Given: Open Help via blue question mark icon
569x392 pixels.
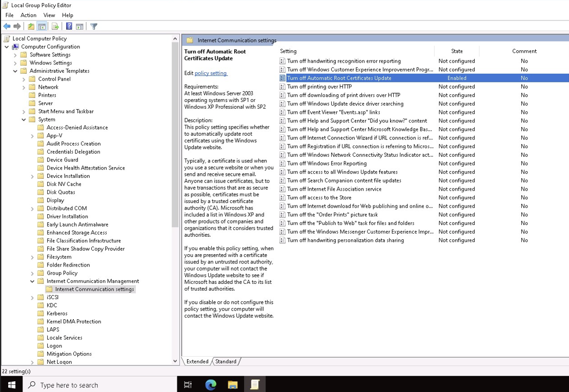Looking at the screenshot, I should [69, 27].
